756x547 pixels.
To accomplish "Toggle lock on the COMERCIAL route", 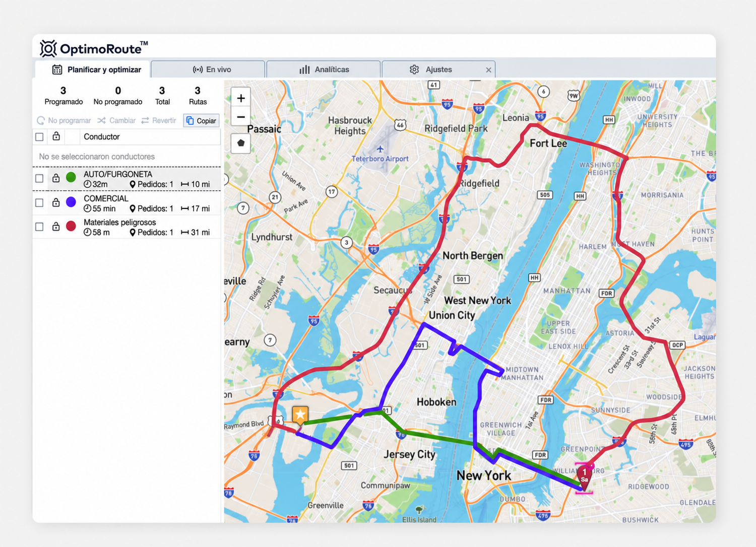I will point(56,202).
